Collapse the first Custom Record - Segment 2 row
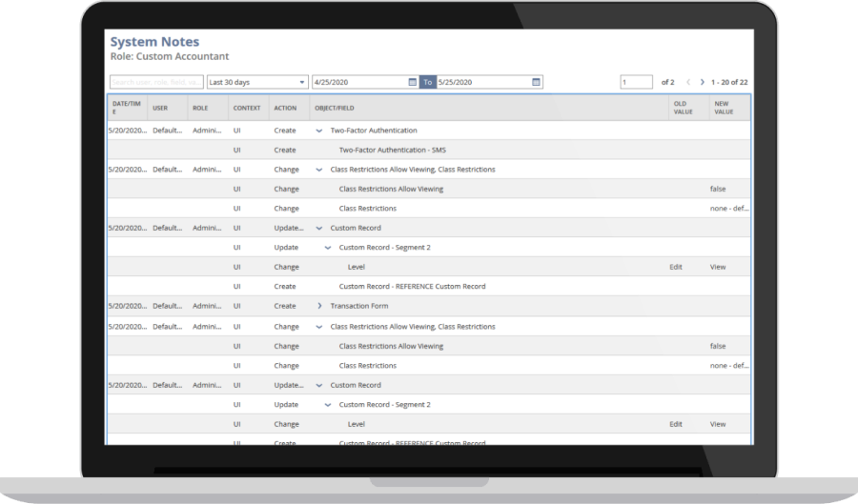 click(328, 248)
